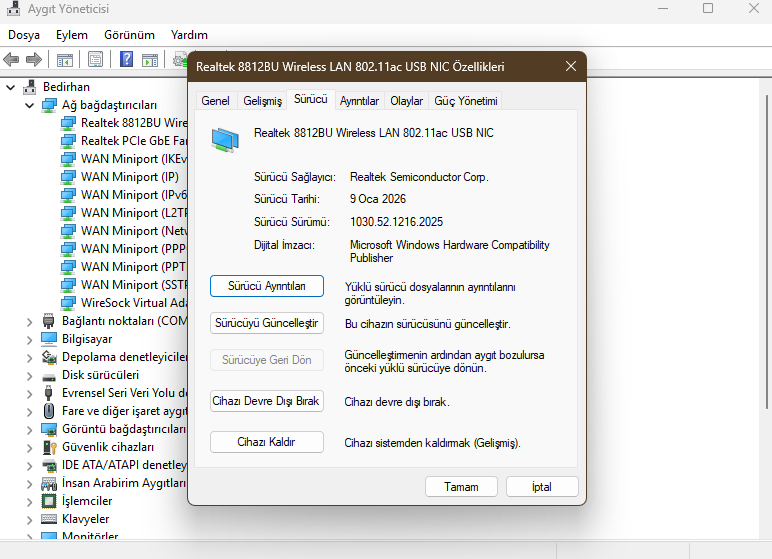Select the Sürücü tab
The image size is (772, 559).
[311, 99]
